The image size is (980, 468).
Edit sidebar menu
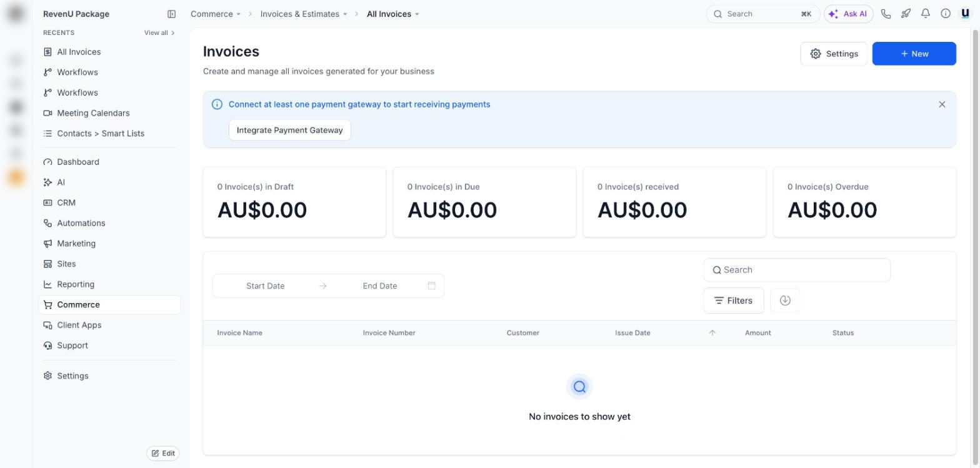(163, 453)
